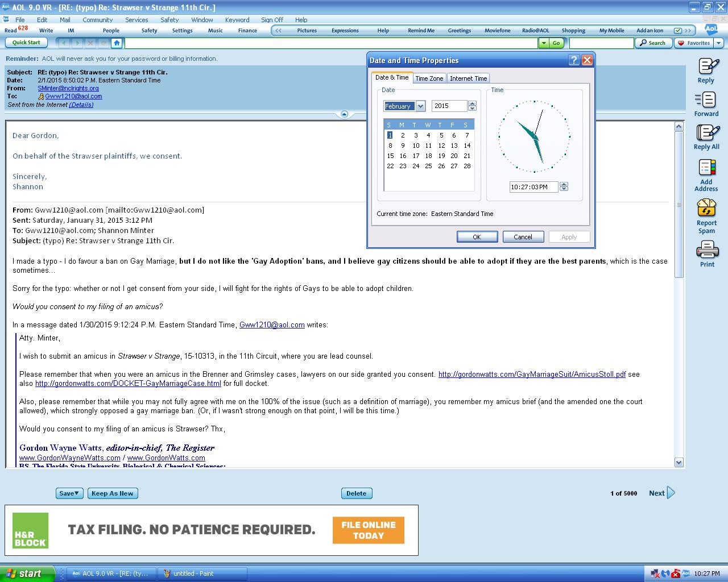Open the Windows start button
The width and height of the screenshot is (728, 582).
27,573
